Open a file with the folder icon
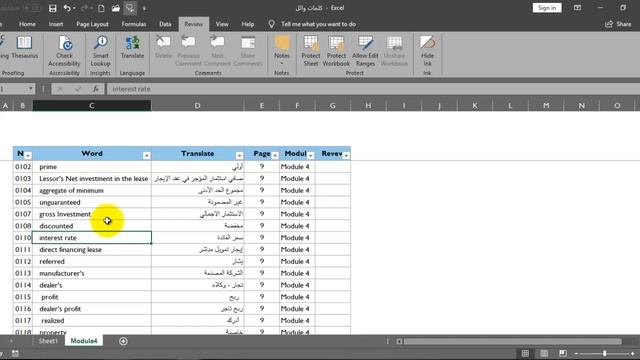Screen dimensions: 640x360 tap(116, 8)
